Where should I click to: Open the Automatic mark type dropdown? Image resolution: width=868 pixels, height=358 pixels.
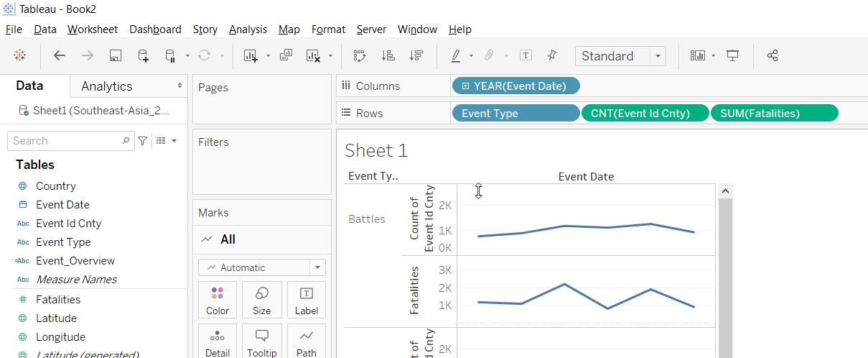(x=317, y=267)
